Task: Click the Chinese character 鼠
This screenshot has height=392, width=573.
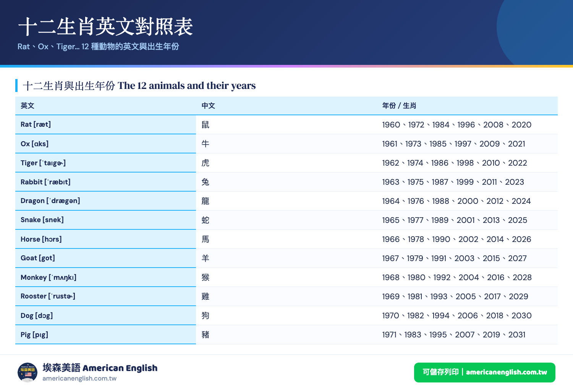Action: (206, 125)
